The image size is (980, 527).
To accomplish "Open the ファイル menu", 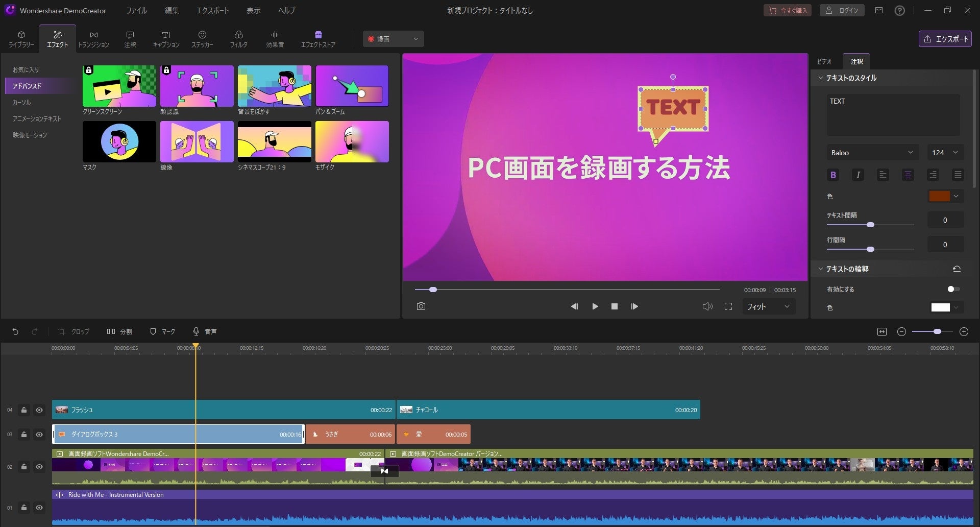I will pyautogui.click(x=136, y=10).
